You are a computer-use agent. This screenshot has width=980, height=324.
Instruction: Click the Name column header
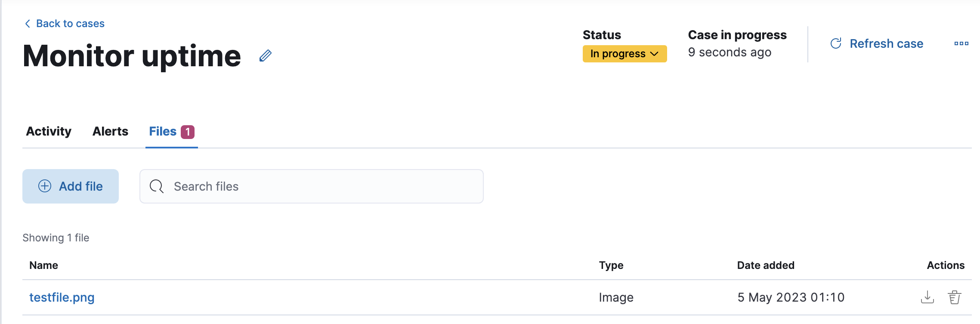[43, 265]
